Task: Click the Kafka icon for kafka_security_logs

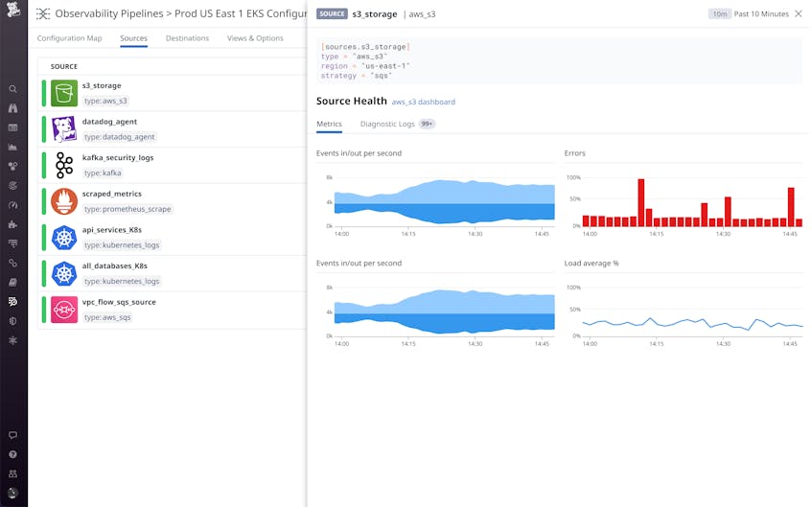Action: (x=64, y=165)
